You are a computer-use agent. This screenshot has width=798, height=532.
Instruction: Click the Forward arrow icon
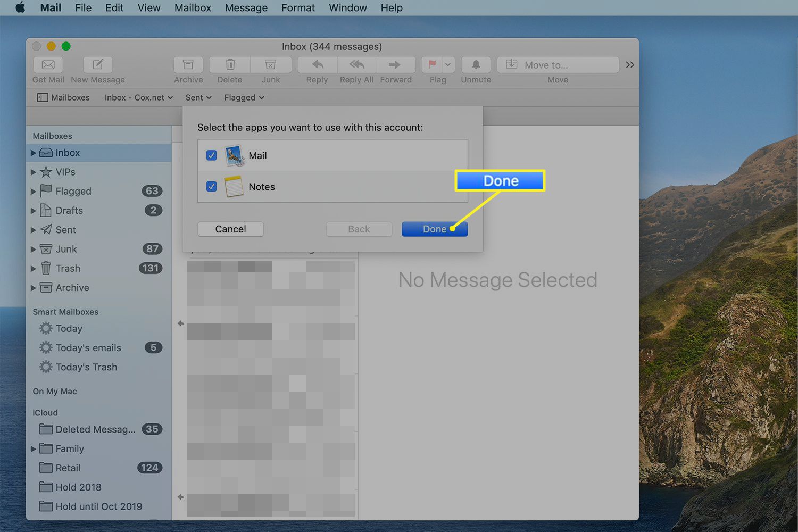click(395, 65)
